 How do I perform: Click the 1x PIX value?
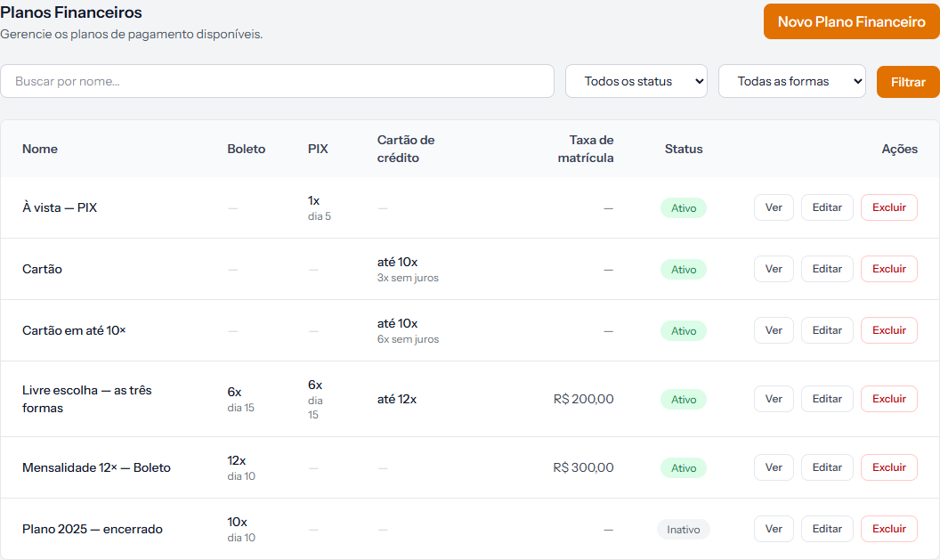click(x=313, y=200)
